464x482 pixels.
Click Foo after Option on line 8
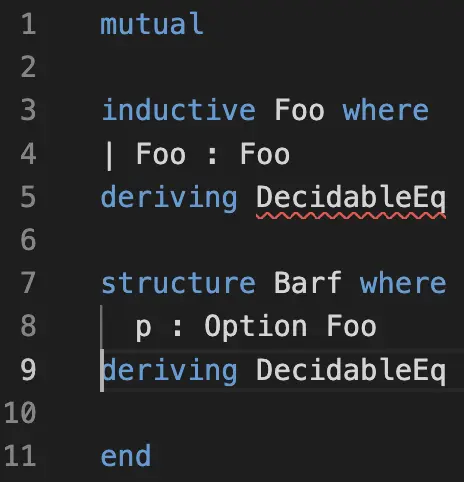352,326
